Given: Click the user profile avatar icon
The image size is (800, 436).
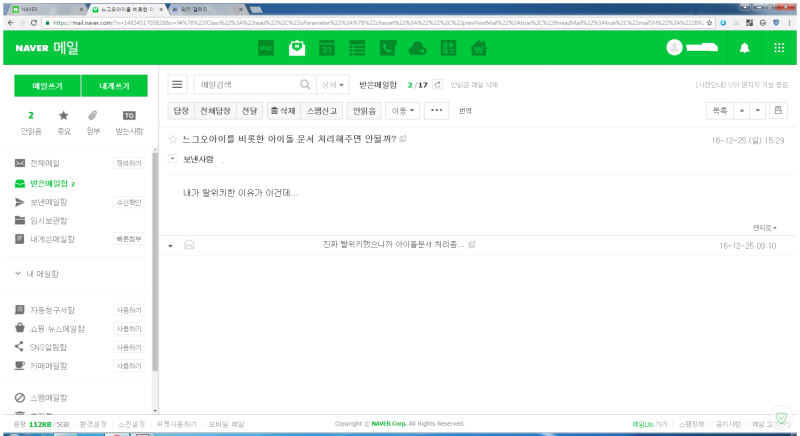Looking at the screenshot, I should (674, 47).
